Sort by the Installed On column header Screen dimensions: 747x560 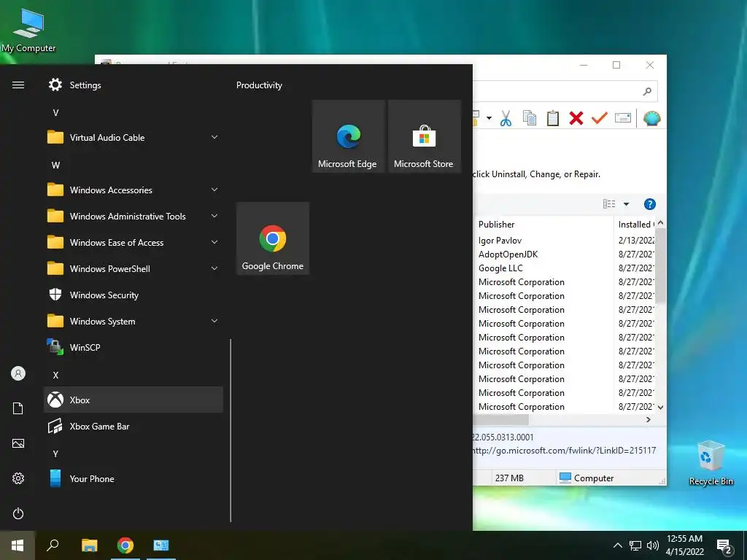tap(635, 225)
